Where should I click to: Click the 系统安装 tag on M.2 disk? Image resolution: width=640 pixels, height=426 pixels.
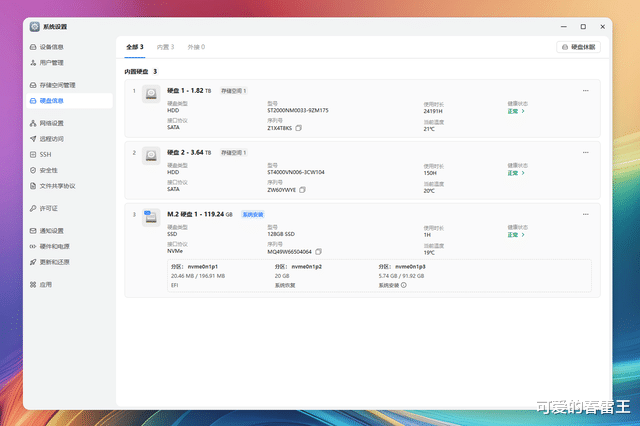pos(253,215)
